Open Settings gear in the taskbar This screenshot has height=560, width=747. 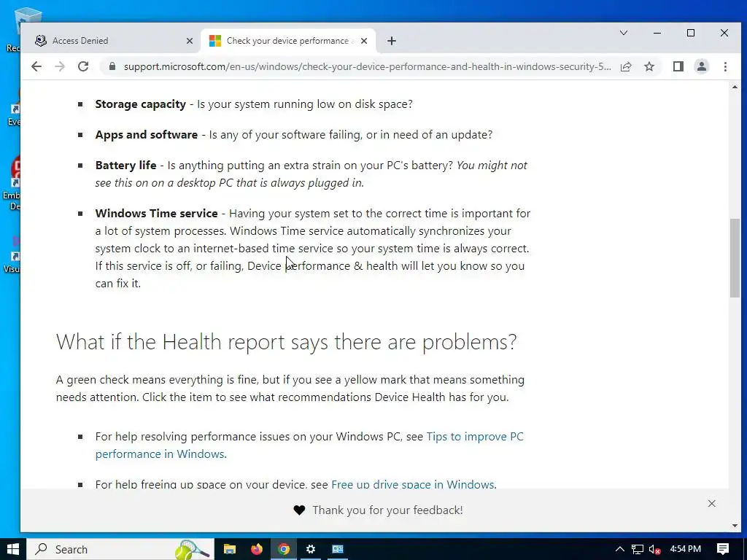click(x=311, y=549)
